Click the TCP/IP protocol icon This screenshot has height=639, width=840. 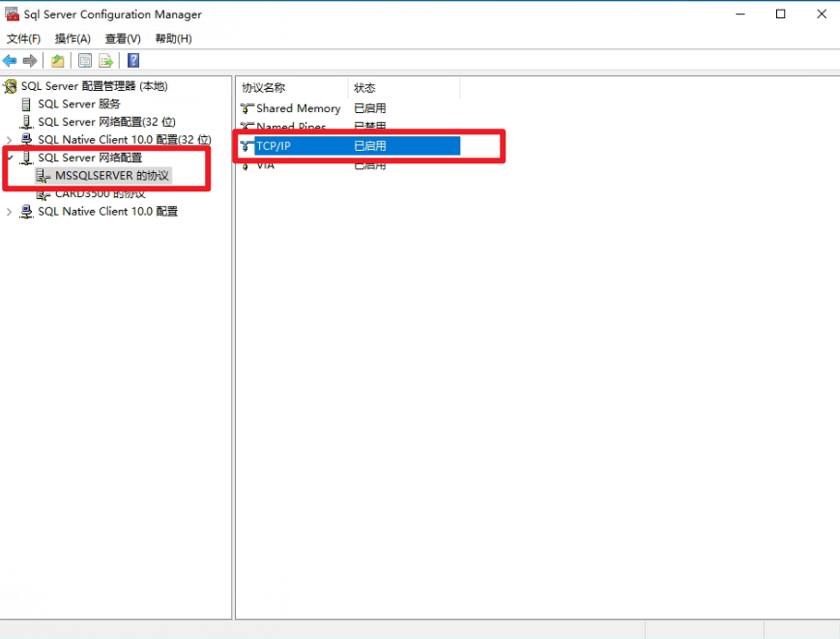pos(246,146)
